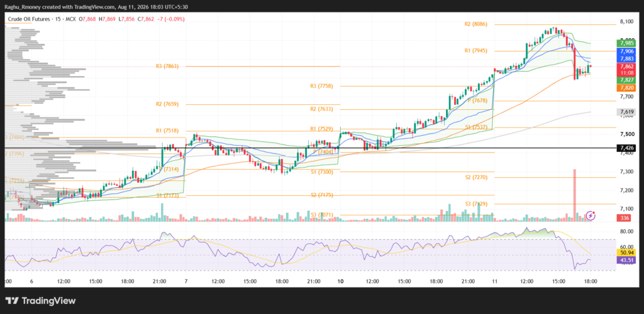Click the −7 (−0.09%) change value
Image resolution: width=644 pixels, height=314 pixels.
[170, 19]
